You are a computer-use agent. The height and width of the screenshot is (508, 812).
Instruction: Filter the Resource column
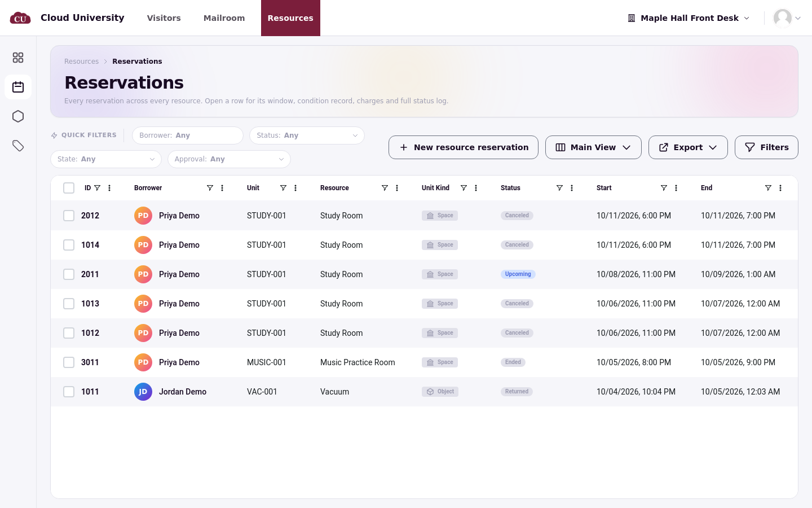coord(385,188)
